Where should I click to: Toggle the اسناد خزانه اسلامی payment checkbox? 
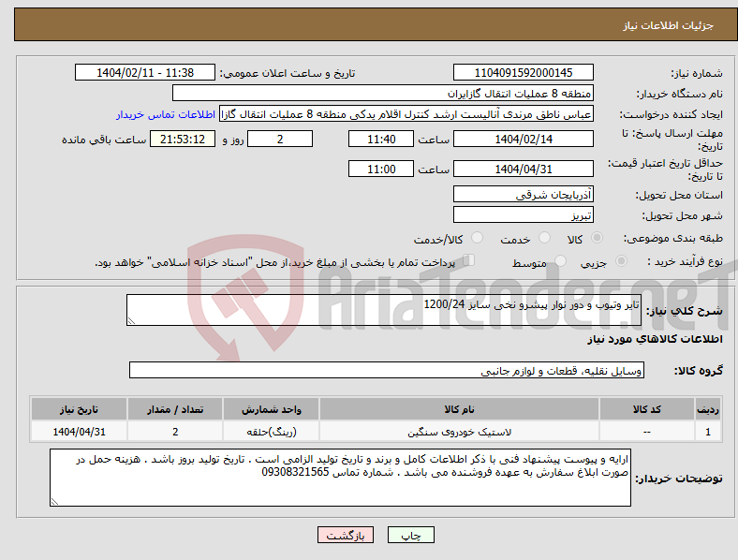point(469,260)
